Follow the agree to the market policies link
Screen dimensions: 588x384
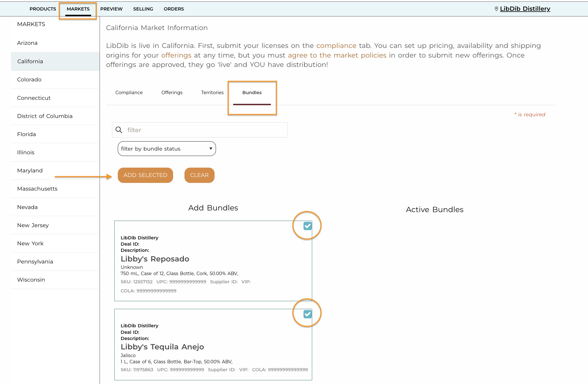(x=337, y=55)
